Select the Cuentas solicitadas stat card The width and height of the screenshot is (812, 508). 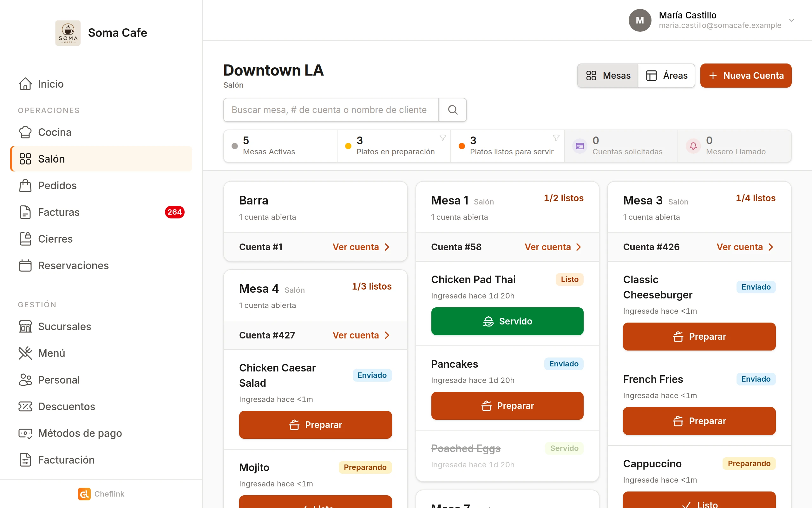tap(621, 146)
